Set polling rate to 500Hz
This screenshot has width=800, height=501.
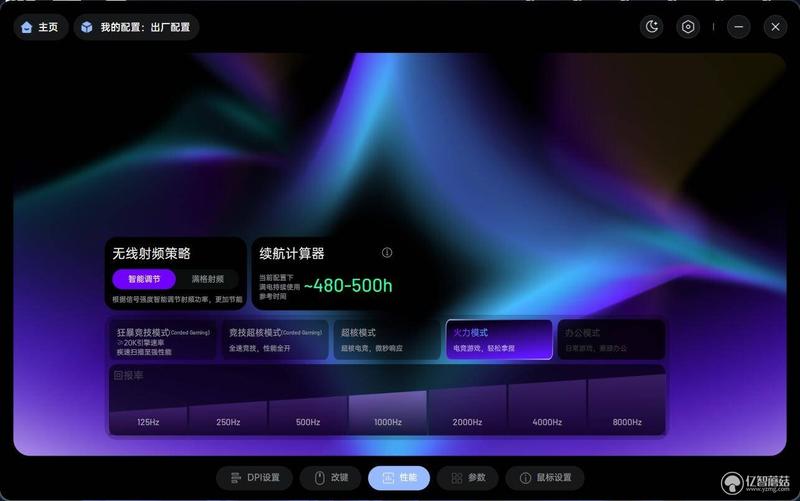click(x=308, y=416)
